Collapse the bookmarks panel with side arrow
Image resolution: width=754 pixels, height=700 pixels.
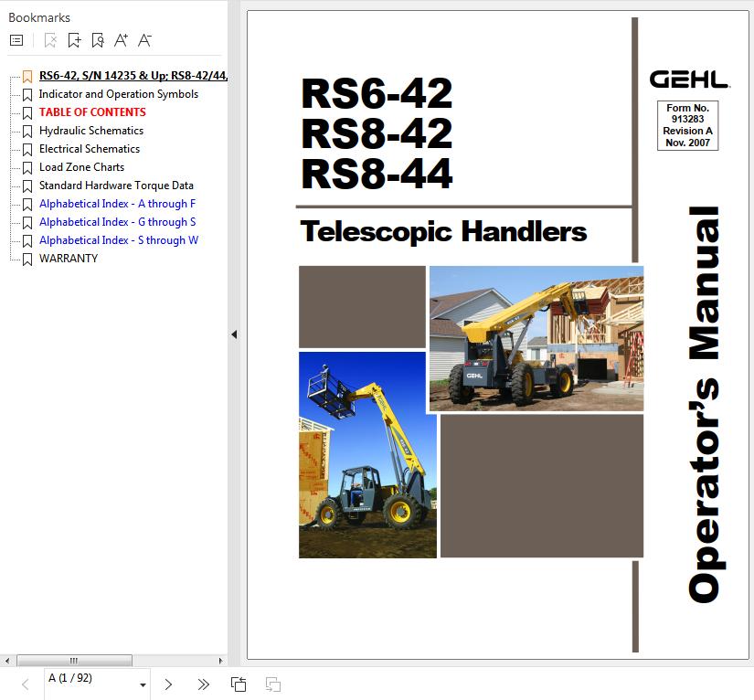click(x=234, y=334)
